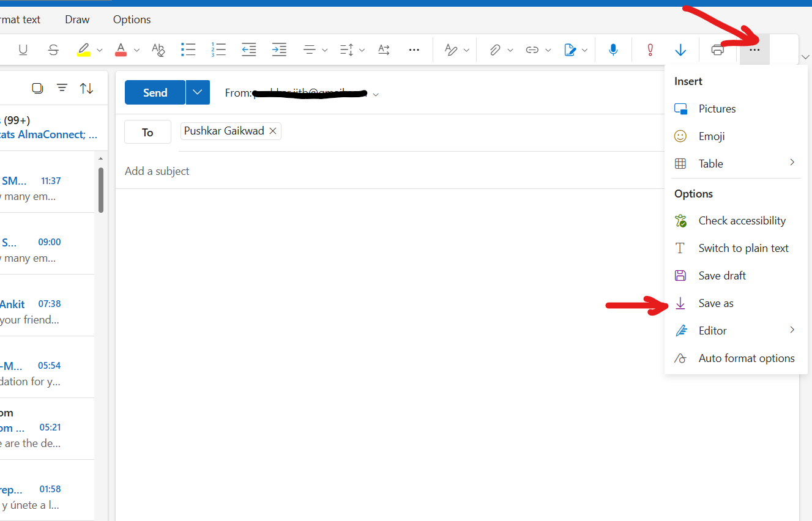Image resolution: width=812 pixels, height=521 pixels.
Task: Apply strikethrough to the text
Action: tap(53, 50)
